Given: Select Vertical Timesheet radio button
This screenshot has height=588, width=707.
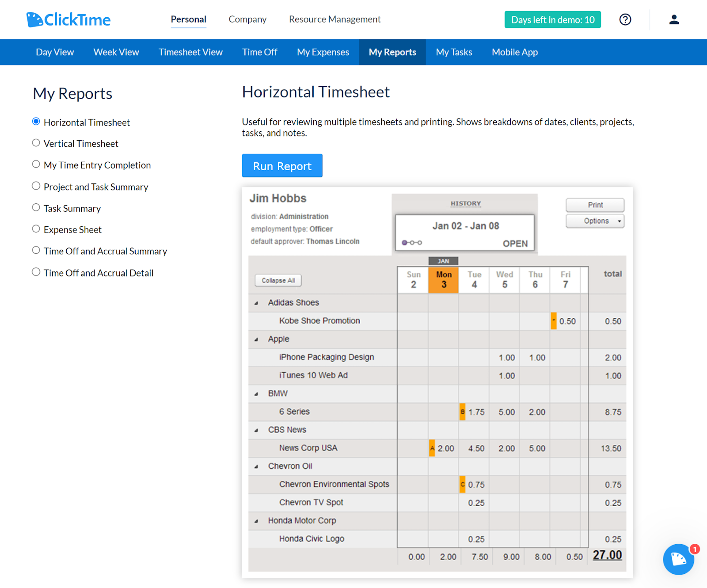Looking at the screenshot, I should coord(36,143).
